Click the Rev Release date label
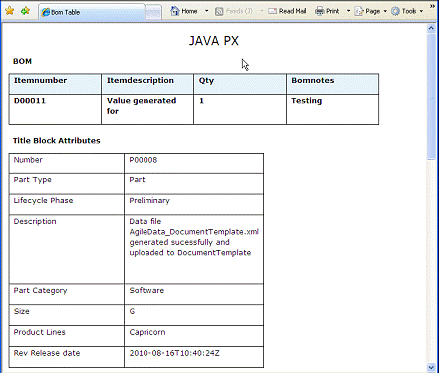Viewport: 439px width, 373px height. tap(47, 353)
